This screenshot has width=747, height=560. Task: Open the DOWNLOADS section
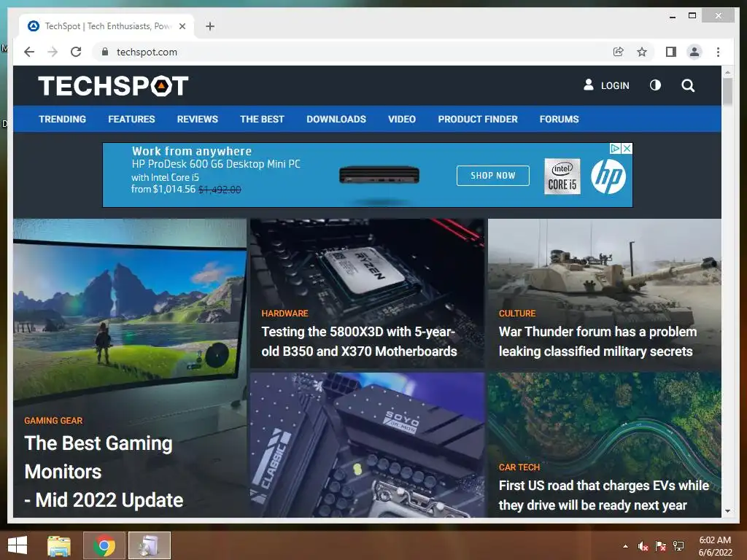tap(336, 119)
